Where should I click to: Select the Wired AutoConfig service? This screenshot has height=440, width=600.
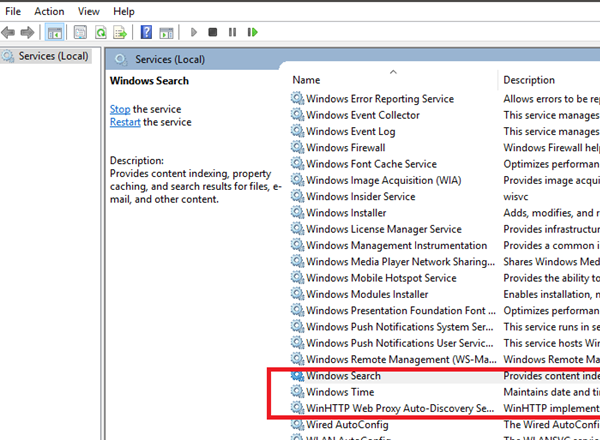[347, 425]
